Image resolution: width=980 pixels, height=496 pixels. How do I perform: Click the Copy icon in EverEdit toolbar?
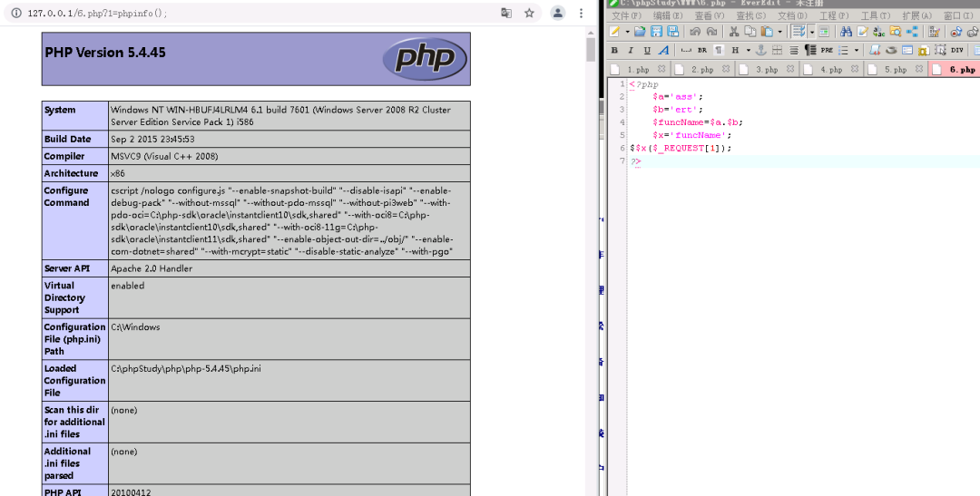750,31
